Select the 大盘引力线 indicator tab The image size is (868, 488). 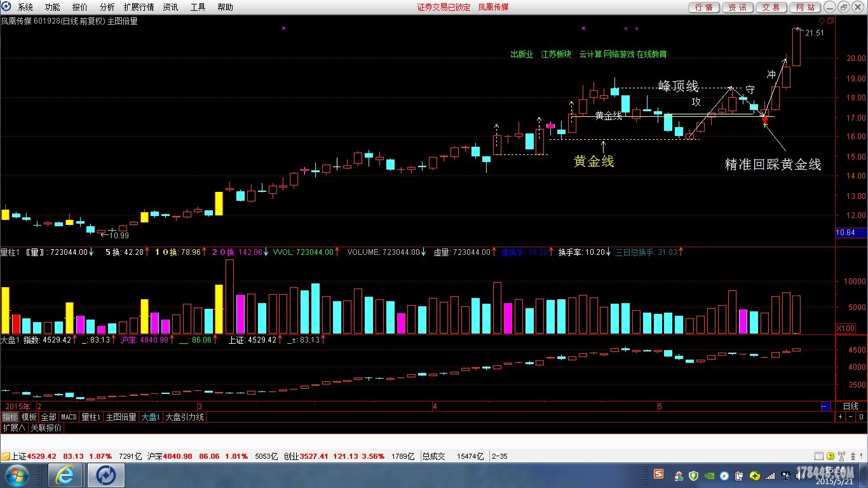[185, 417]
